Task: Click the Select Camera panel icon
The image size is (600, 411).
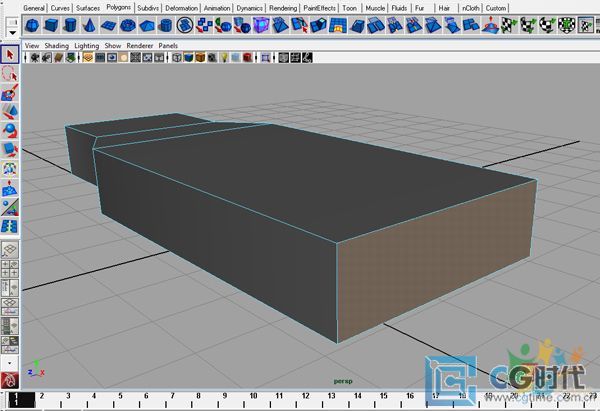Action: point(35,58)
